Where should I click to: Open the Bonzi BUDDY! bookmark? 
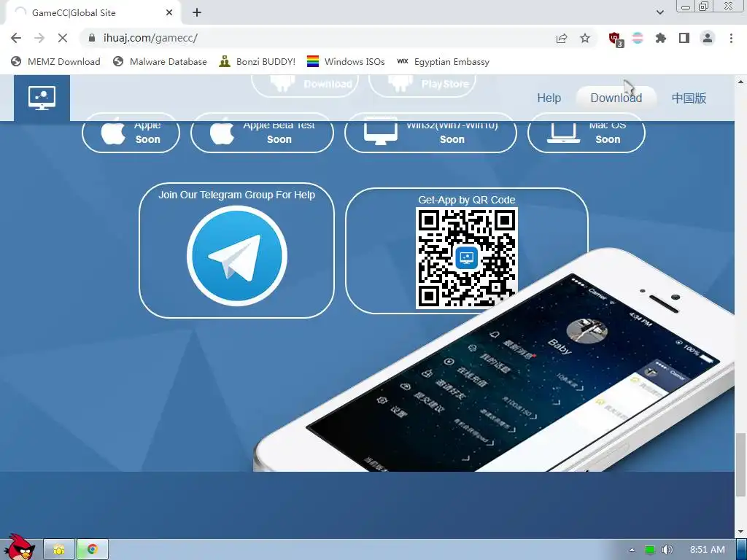pyautogui.click(x=258, y=61)
